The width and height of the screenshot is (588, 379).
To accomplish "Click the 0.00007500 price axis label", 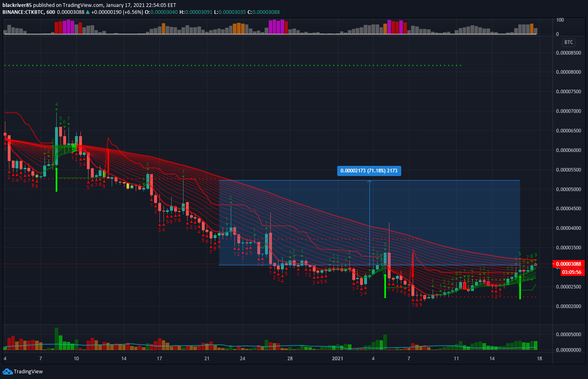I will pyautogui.click(x=568, y=92).
